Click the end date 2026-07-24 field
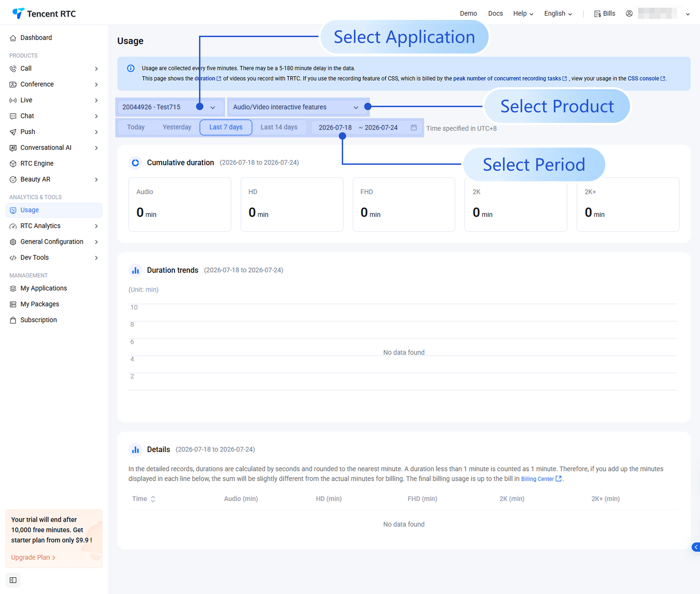The width and height of the screenshot is (700, 594). click(x=381, y=128)
